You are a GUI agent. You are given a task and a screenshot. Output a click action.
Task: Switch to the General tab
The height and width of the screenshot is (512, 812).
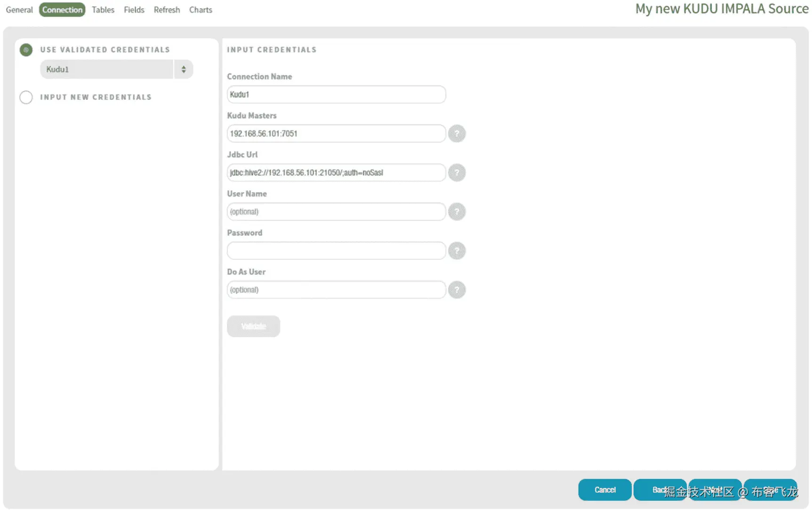pyautogui.click(x=19, y=10)
